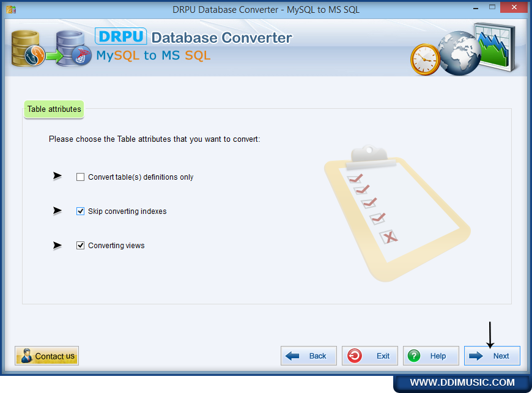Click the blue MS SQL database icon
This screenshot has height=393, width=532.
pos(73,48)
